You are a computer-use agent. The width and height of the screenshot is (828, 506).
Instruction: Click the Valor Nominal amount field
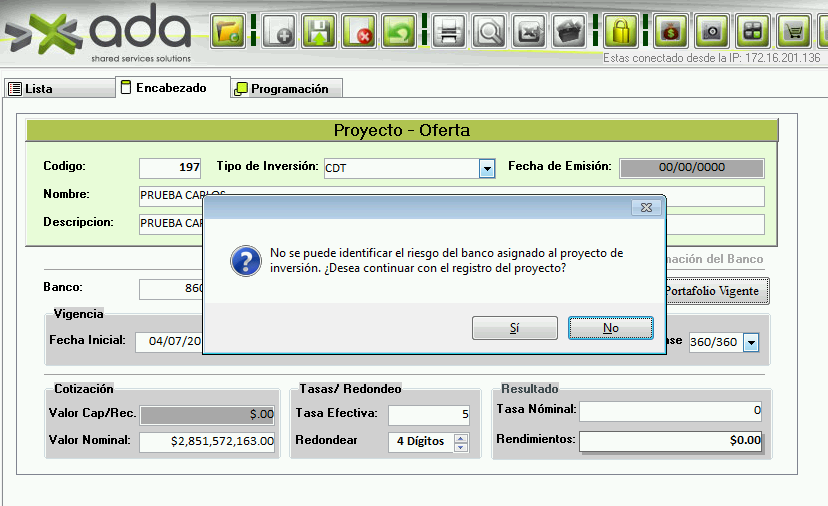point(207,441)
